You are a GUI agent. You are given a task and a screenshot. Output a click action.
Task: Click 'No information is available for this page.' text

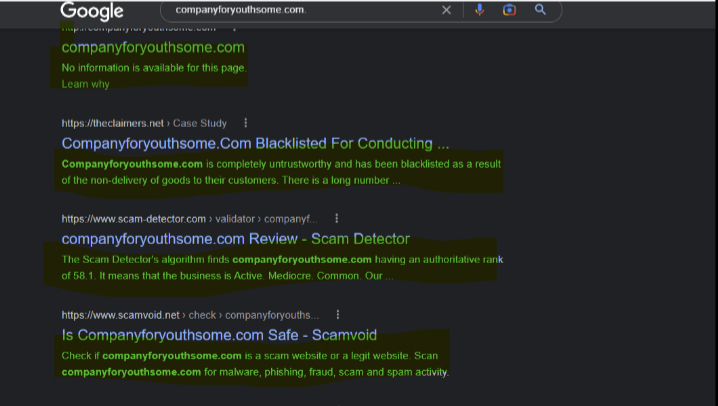(154, 68)
